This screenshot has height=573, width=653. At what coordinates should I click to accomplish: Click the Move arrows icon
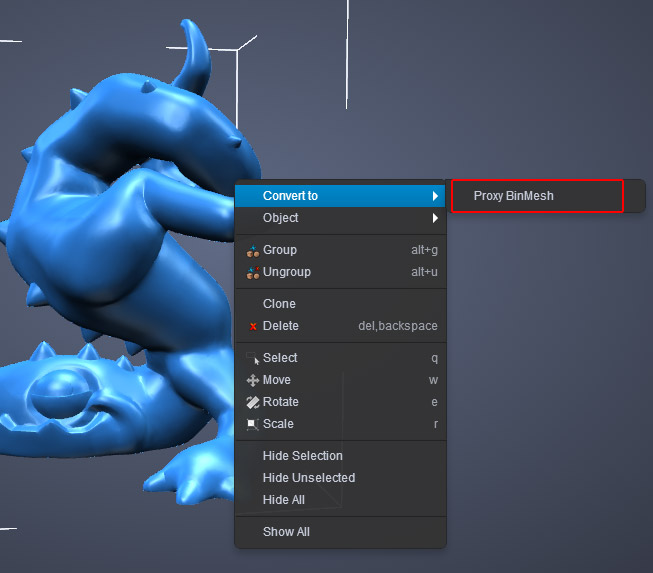tap(253, 380)
